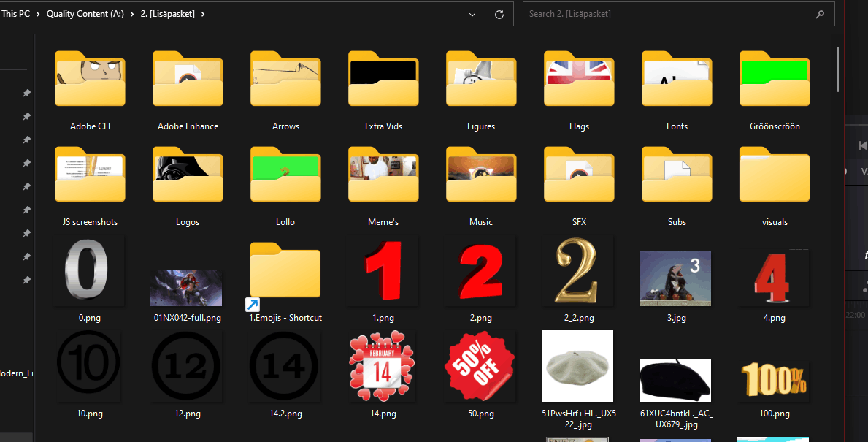Open the Adobe Enhance folder

pyautogui.click(x=188, y=79)
